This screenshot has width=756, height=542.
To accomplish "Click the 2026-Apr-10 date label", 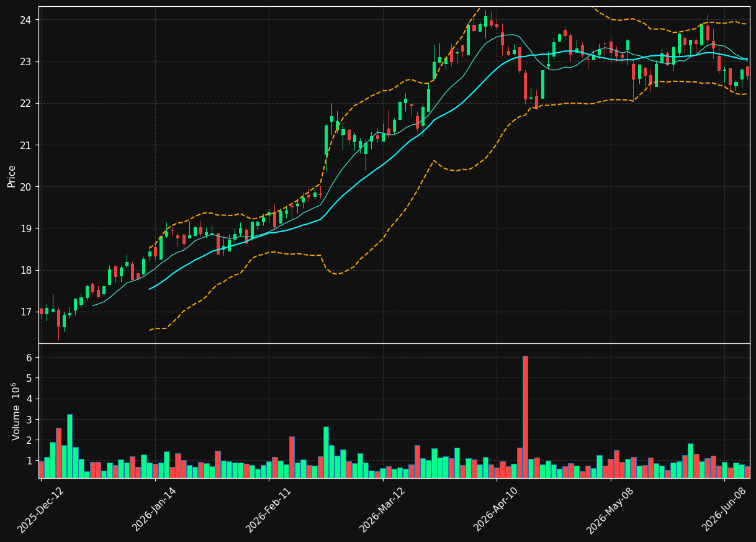I will (497, 510).
